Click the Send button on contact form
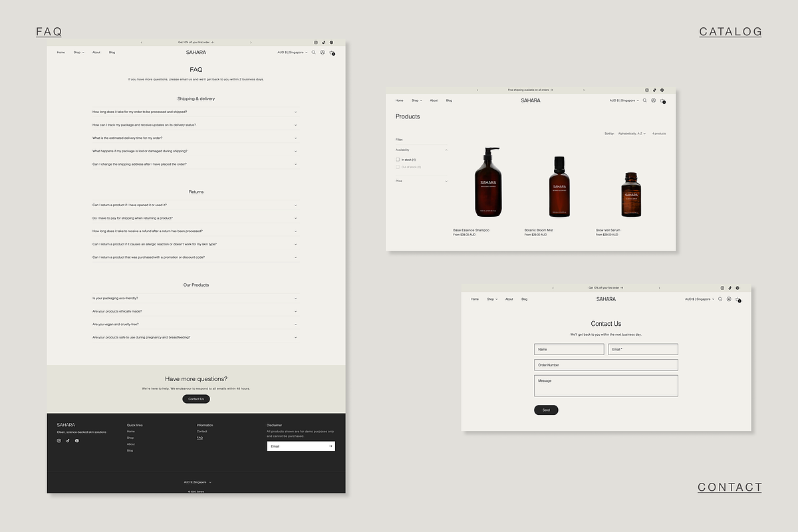This screenshot has width=798, height=532. pyautogui.click(x=546, y=410)
